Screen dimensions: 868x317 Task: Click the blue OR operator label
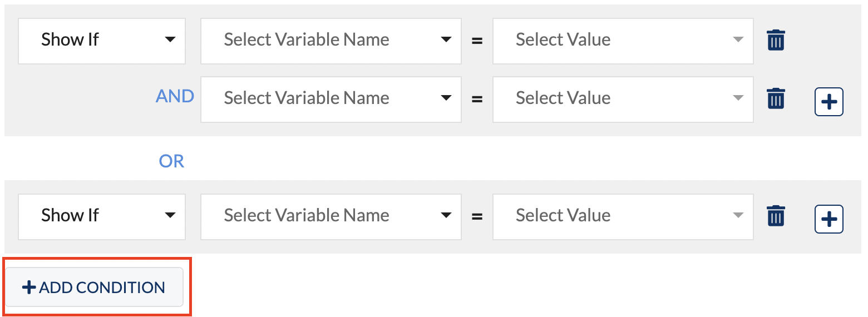coord(171,161)
